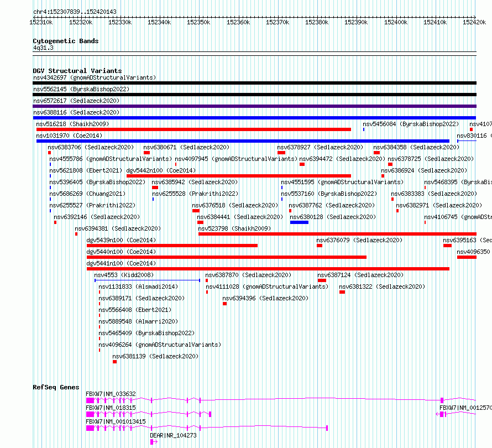The image size is (492, 448).
Task: Click nsv6394381 (Sedlazeck2020) label
Action: (x=118, y=228)
